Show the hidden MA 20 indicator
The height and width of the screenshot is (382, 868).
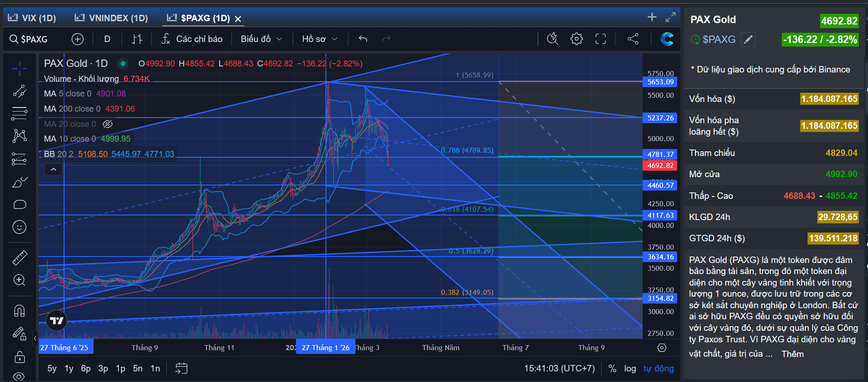tap(107, 124)
